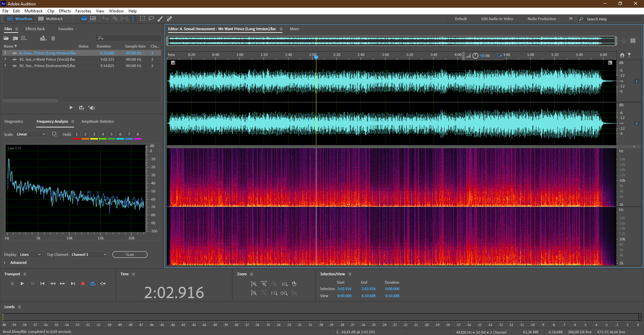The height and width of the screenshot is (335, 644).
Task: Click Zoom Out Amplitude icon
Action: (x=254, y=293)
